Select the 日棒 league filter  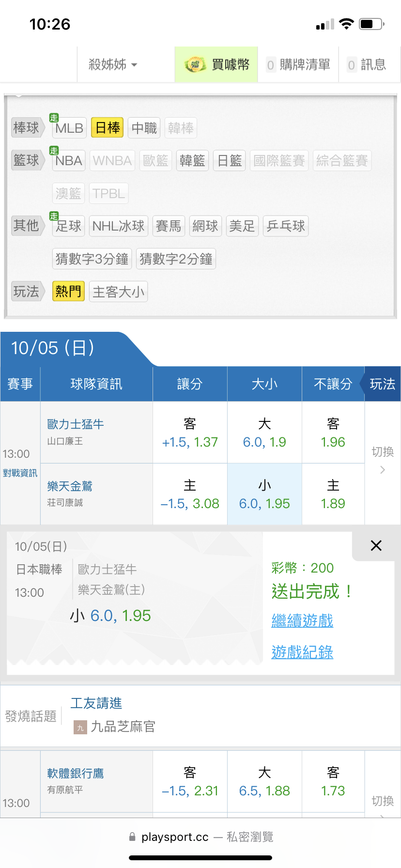point(108,128)
